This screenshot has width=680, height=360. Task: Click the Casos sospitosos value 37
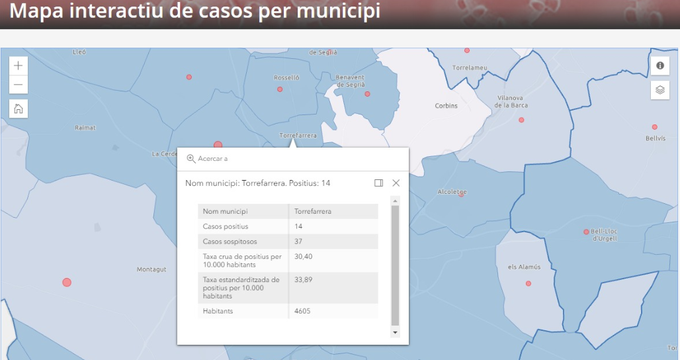(x=298, y=242)
